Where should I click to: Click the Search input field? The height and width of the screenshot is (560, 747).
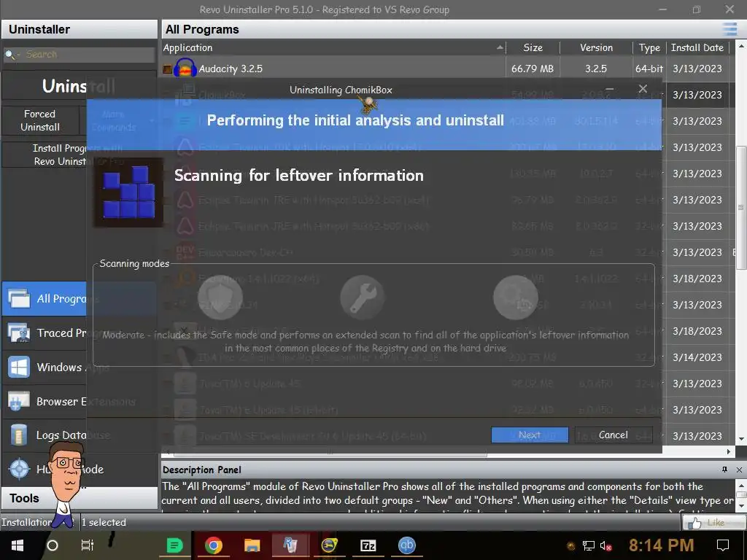coord(89,54)
